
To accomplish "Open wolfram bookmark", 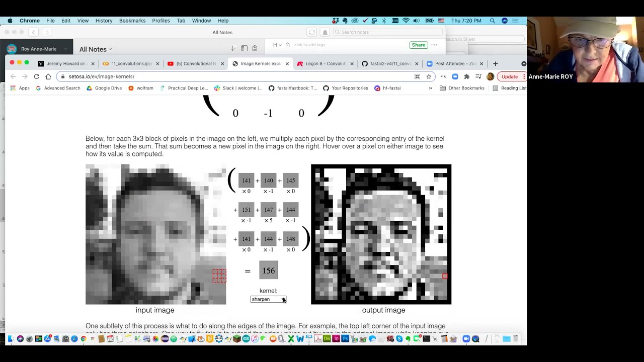I will [x=141, y=88].
